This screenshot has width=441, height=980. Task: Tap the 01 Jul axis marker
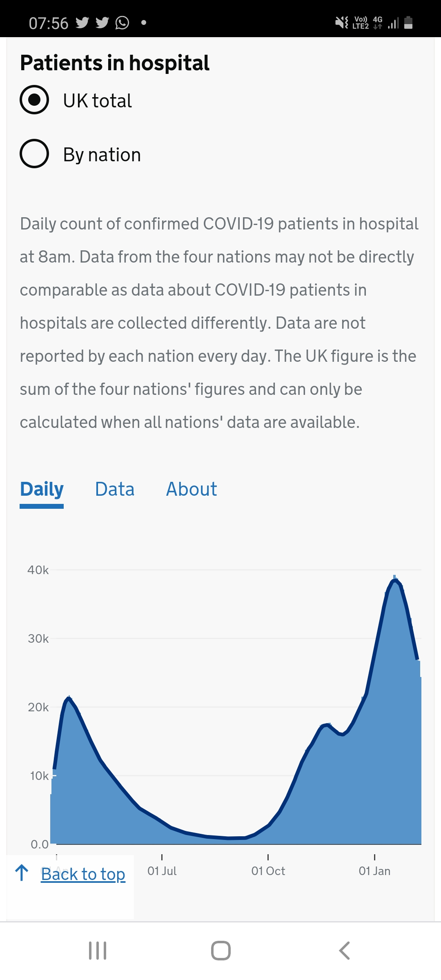point(162,871)
